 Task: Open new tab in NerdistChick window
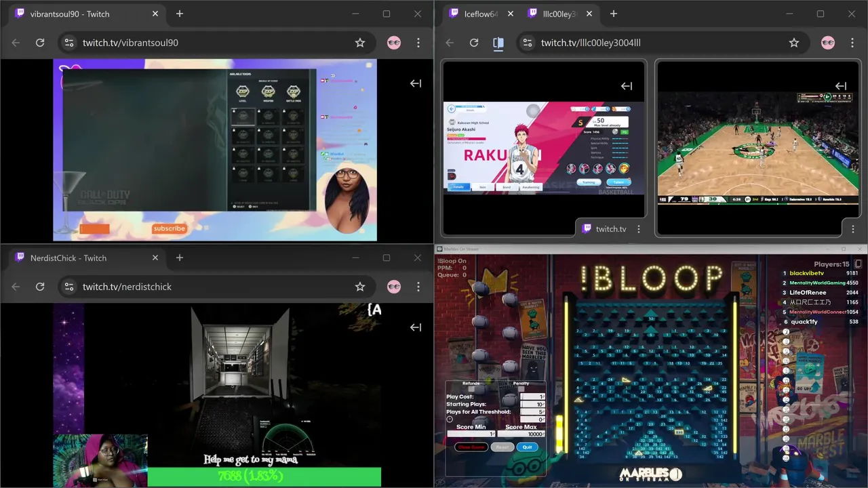tap(180, 258)
